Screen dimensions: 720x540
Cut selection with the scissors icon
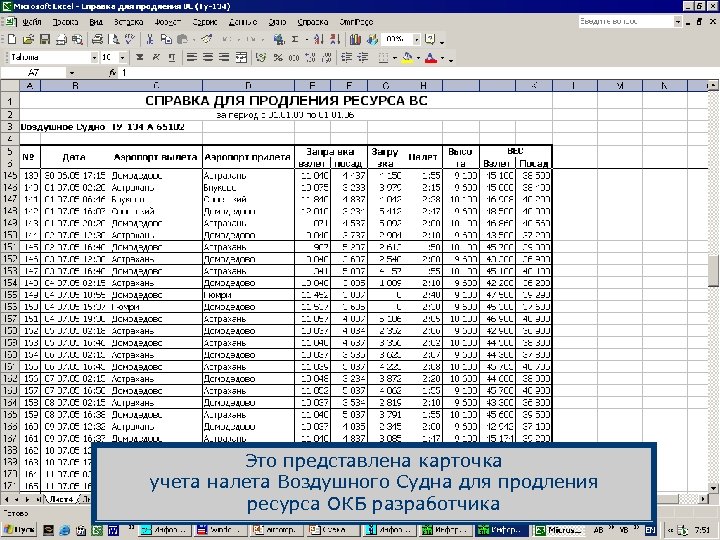[150, 39]
